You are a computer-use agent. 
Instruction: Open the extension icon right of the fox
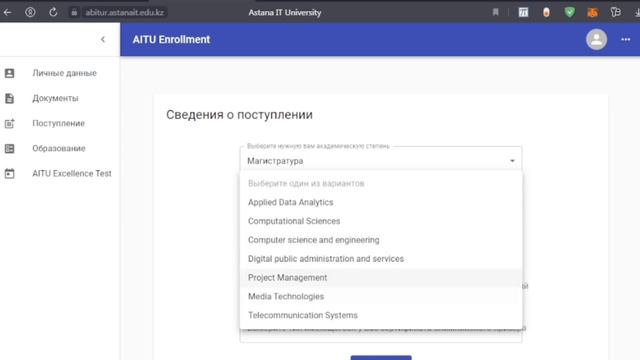point(616,12)
